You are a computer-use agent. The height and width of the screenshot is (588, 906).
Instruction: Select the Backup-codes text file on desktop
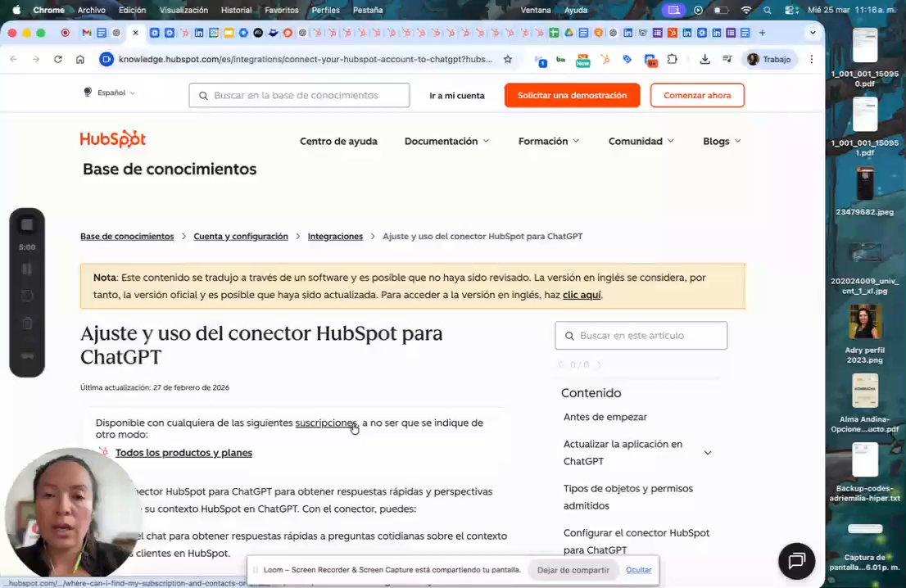(865, 473)
